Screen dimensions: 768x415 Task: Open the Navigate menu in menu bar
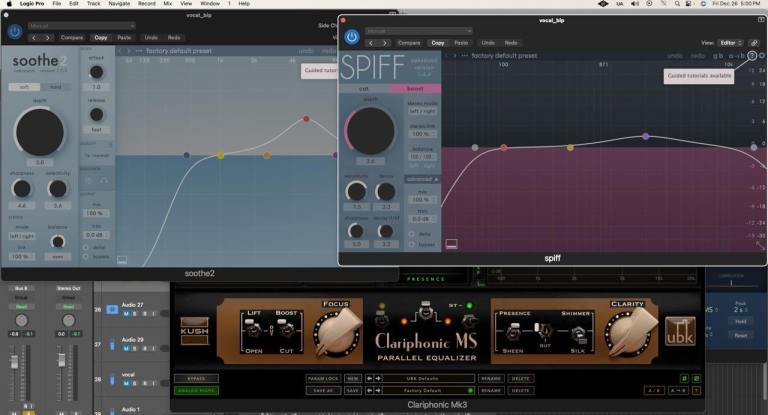(119, 4)
